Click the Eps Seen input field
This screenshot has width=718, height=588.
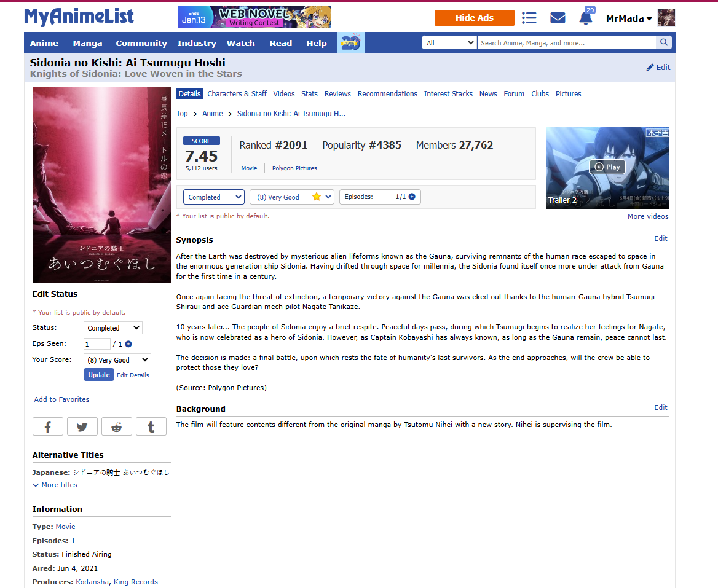pos(97,344)
